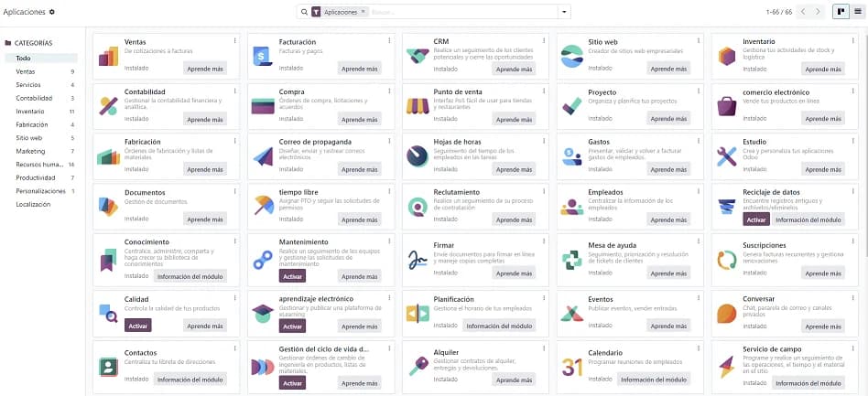The height and width of the screenshot is (396, 868).
Task: Open Información del módulo for Contactos
Action: [190, 380]
